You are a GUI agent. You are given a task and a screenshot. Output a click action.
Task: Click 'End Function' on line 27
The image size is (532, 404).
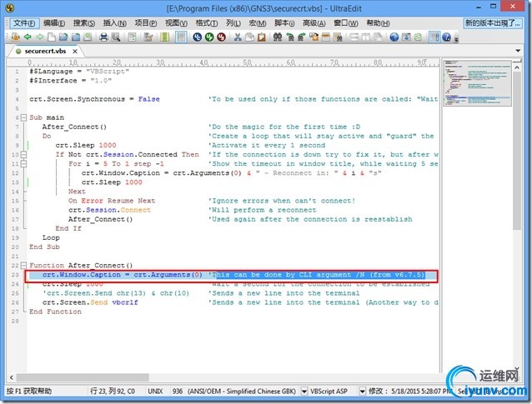[55, 312]
